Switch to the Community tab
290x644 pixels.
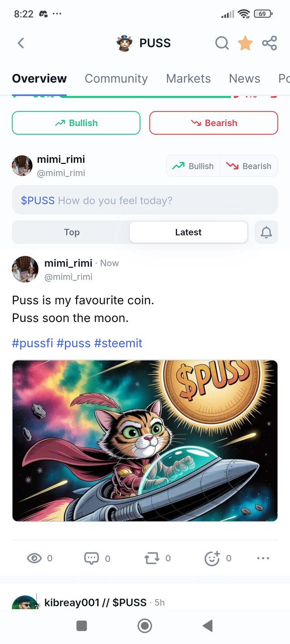(116, 78)
